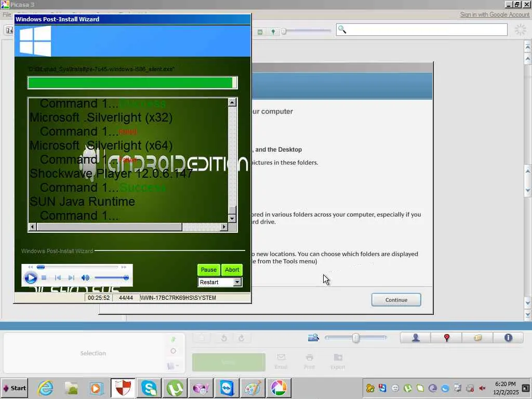
Task: Click the muted volume tray icon
Action: [482, 388]
